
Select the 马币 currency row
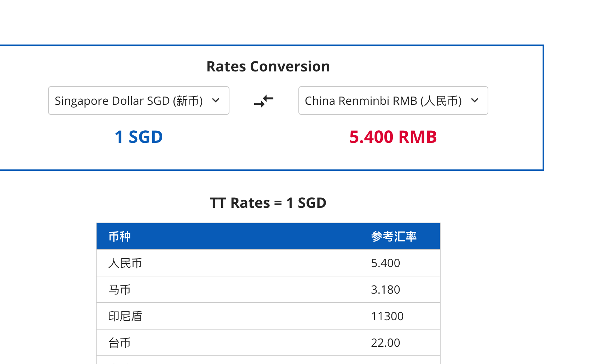click(x=120, y=290)
